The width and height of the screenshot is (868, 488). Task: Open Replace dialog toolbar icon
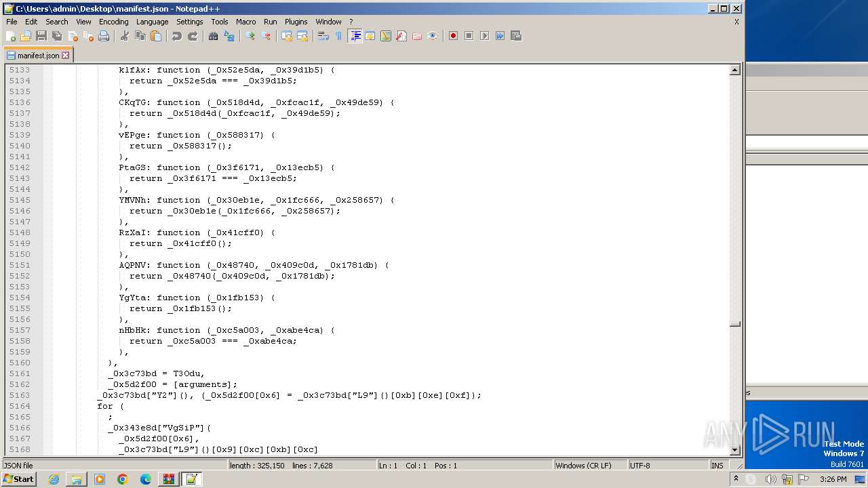point(229,36)
